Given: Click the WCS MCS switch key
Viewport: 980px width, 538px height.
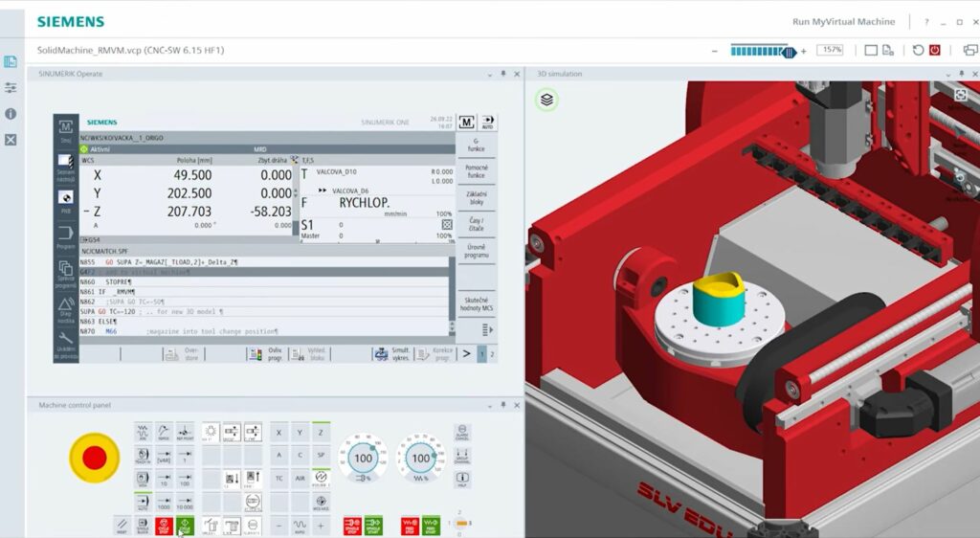Looking at the screenshot, I should click(x=321, y=503).
